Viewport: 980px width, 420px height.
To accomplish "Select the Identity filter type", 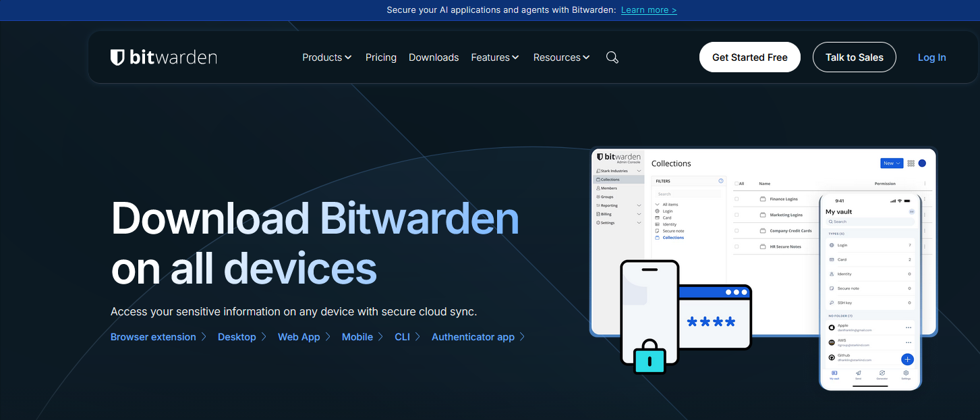I will (x=668, y=225).
